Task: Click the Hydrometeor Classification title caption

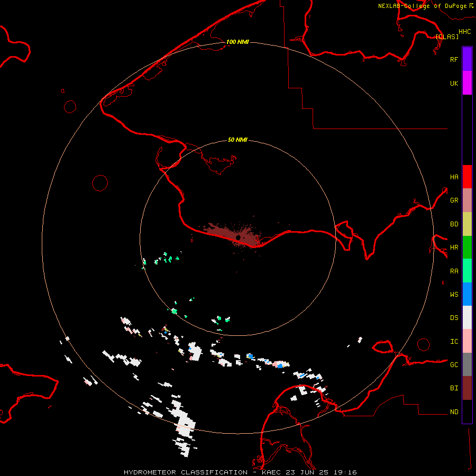Action: (240, 472)
